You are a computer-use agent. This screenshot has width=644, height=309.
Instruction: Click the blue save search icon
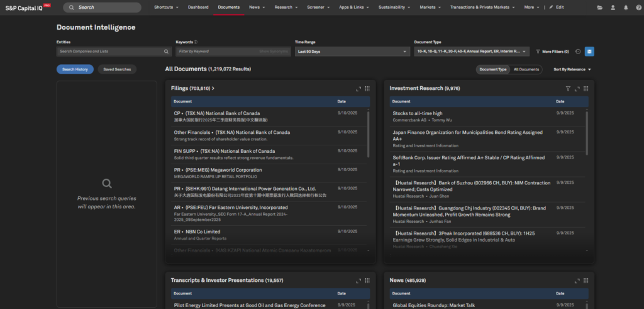(x=589, y=52)
